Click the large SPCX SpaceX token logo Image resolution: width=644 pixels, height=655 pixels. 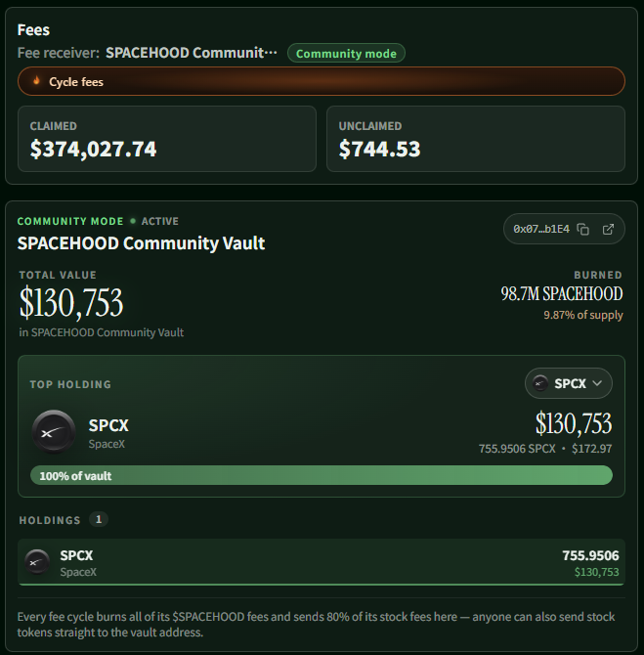click(x=54, y=432)
